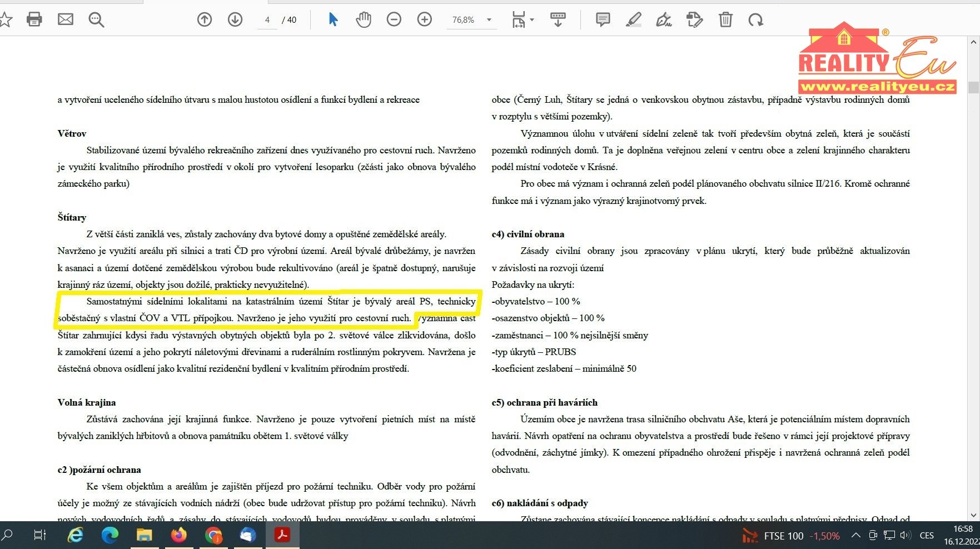Switch to the hand pan tool

point(364,19)
